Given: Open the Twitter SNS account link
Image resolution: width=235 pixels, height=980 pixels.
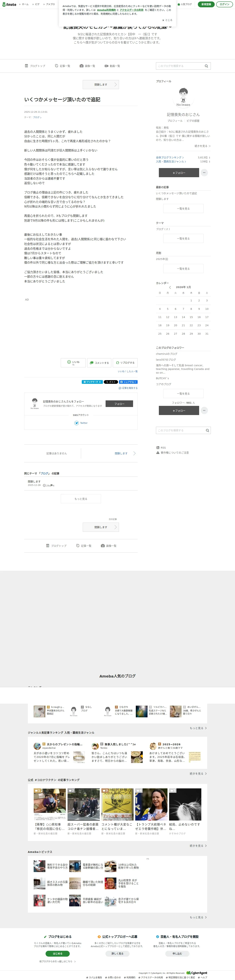Looking at the screenshot, I should coord(81,423).
